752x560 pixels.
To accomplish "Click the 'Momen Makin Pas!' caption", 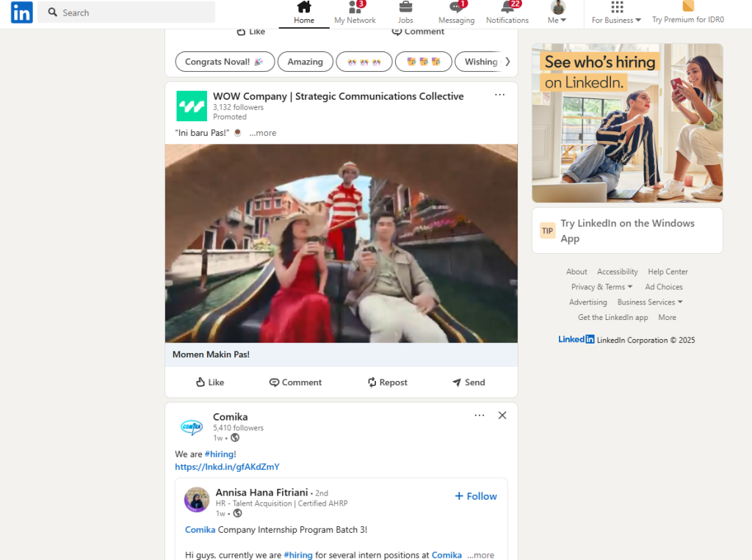I will pyautogui.click(x=211, y=354).
